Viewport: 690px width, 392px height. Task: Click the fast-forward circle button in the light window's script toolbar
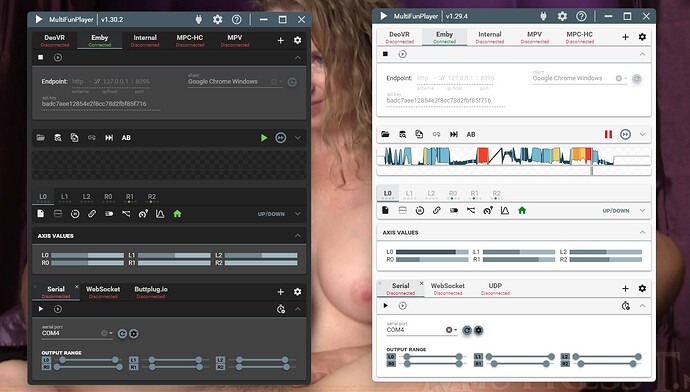click(625, 134)
